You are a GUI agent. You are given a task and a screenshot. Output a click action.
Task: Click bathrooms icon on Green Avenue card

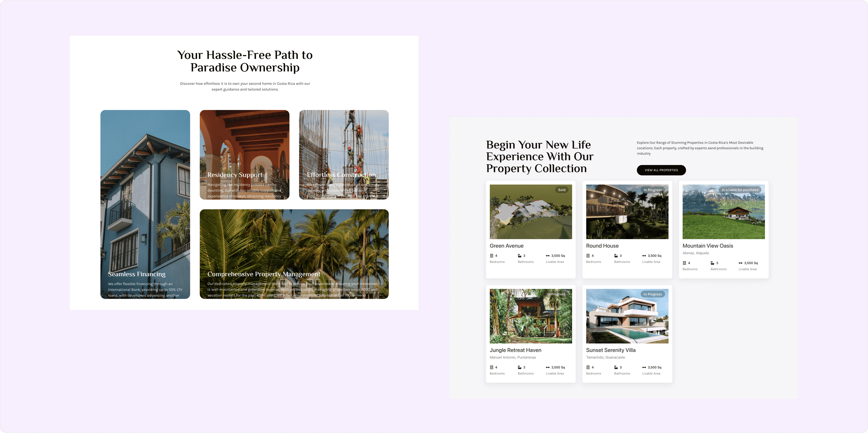pyautogui.click(x=520, y=256)
